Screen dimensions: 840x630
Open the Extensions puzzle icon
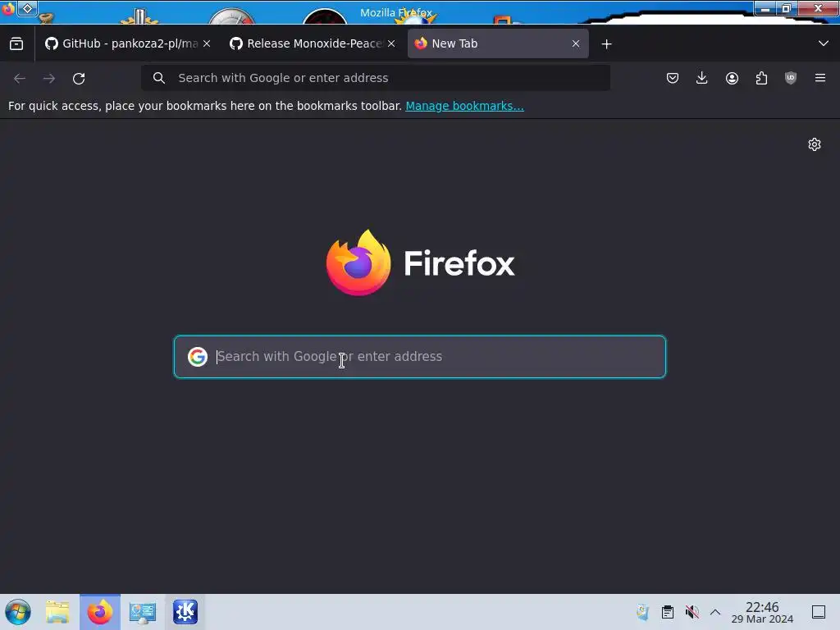761,78
